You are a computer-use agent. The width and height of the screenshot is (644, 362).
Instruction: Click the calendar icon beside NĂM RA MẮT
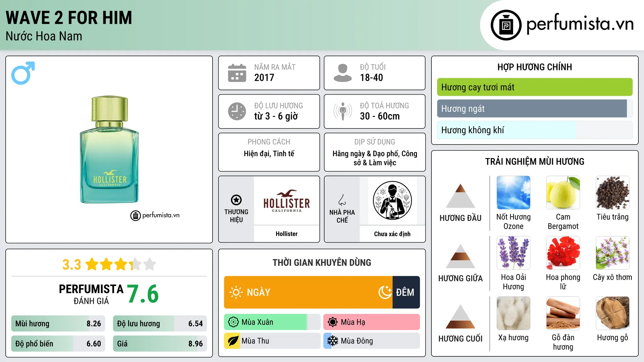(237, 73)
